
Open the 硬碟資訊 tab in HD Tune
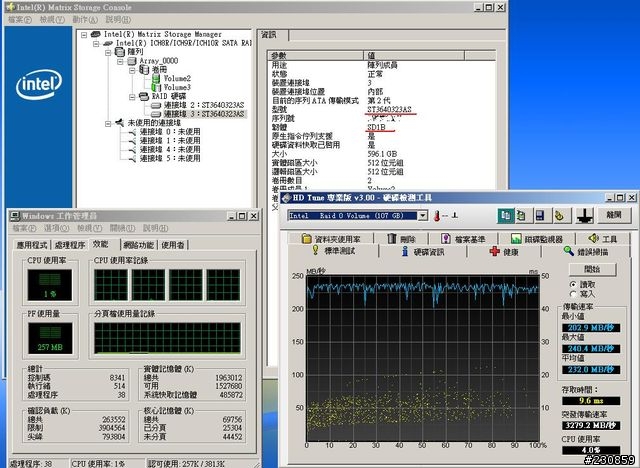(x=422, y=251)
